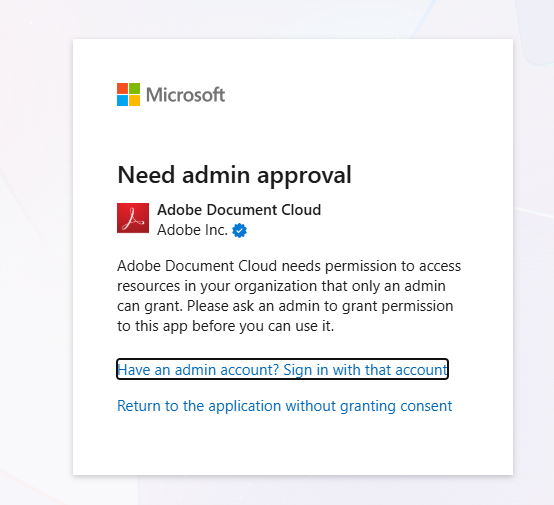Select the green square of Microsoft logo
554x505 pixels.
(134, 88)
